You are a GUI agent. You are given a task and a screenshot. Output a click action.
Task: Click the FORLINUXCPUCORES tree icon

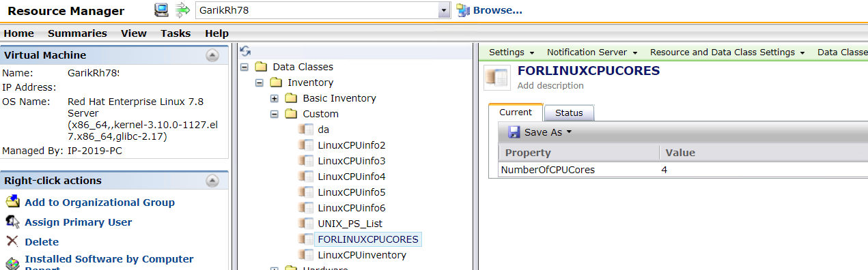(x=306, y=239)
